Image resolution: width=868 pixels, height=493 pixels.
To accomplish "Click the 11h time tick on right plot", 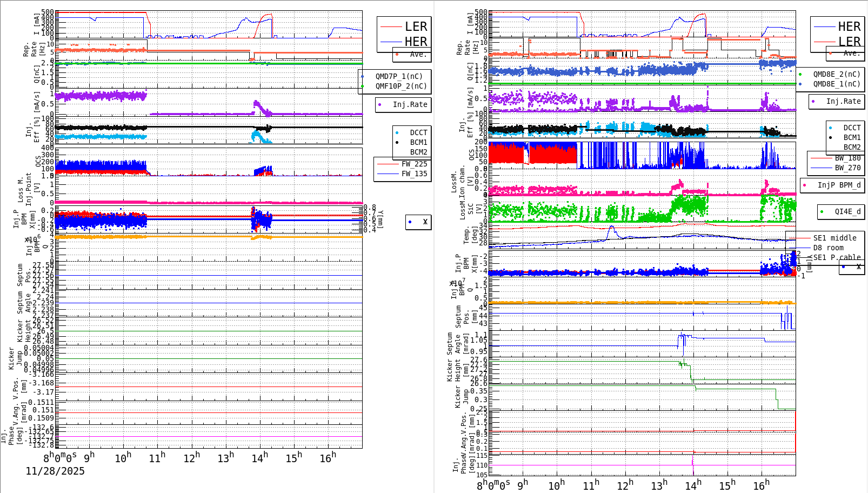I will (x=591, y=485).
